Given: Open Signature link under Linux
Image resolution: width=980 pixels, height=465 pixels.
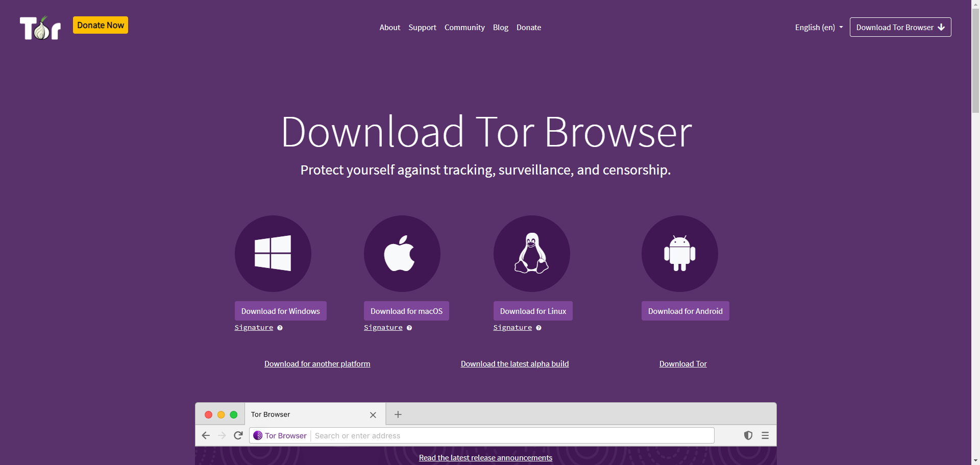Looking at the screenshot, I should [x=512, y=328].
